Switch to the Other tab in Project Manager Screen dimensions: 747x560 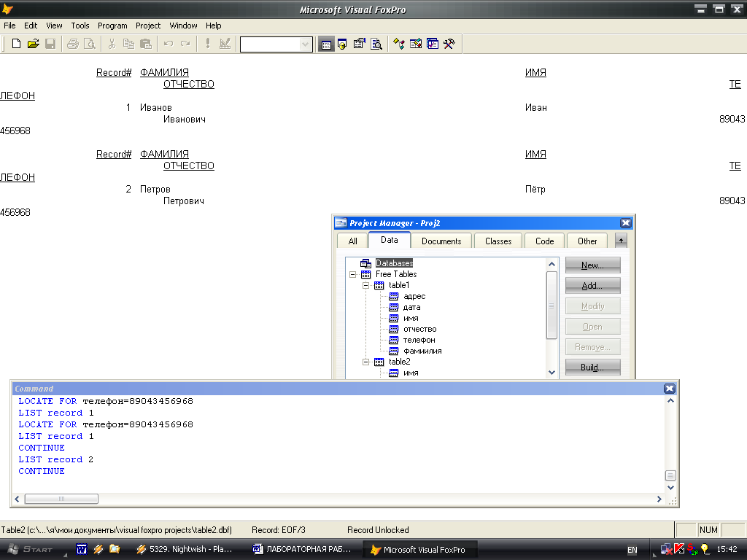tap(587, 241)
